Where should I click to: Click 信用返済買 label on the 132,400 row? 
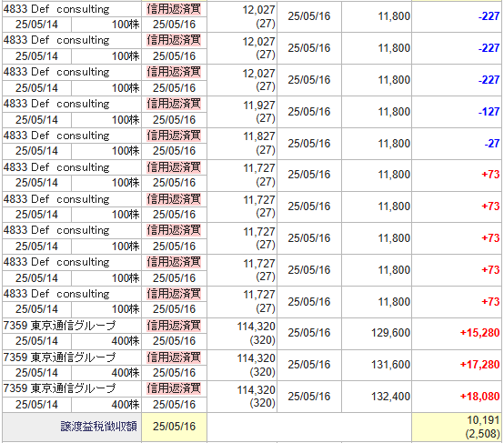coord(174,388)
